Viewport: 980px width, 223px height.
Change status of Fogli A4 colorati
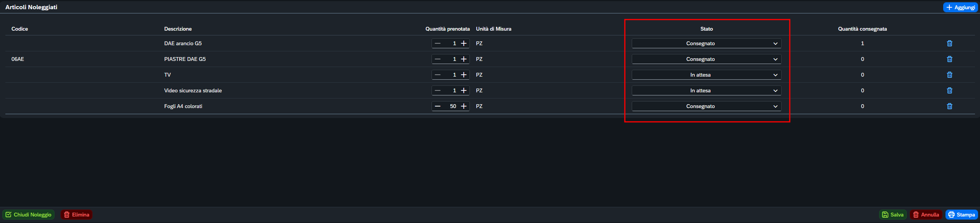coord(706,106)
